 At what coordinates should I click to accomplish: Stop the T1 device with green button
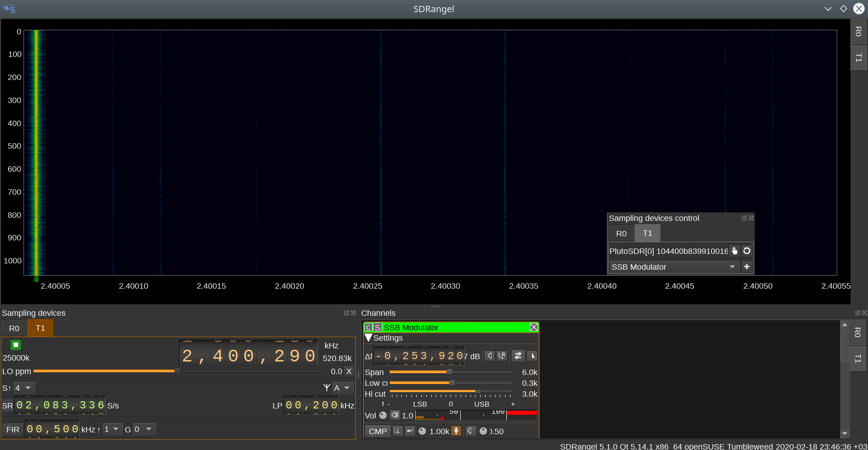click(x=16, y=345)
